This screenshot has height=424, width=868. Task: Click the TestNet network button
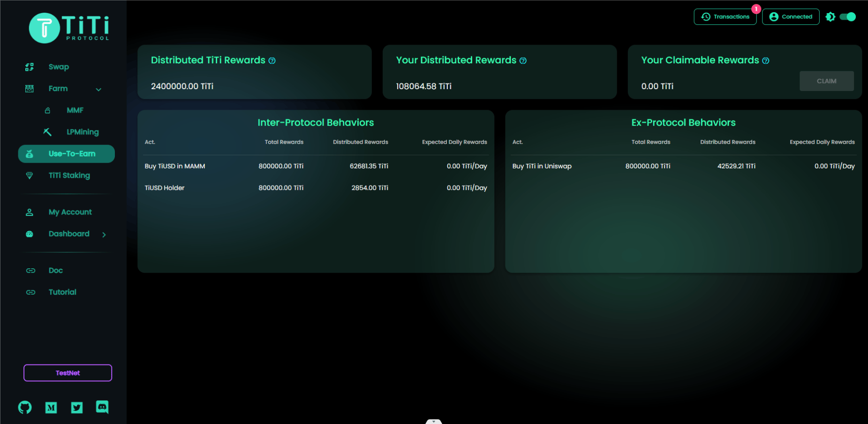coord(68,373)
